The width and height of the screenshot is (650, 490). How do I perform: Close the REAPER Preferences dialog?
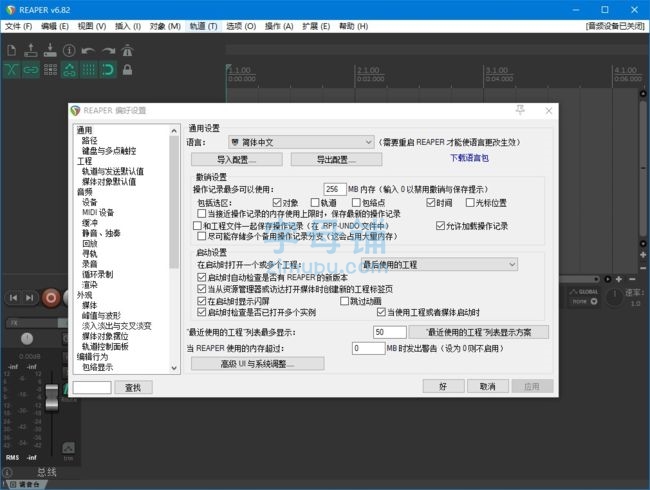pos(548,111)
